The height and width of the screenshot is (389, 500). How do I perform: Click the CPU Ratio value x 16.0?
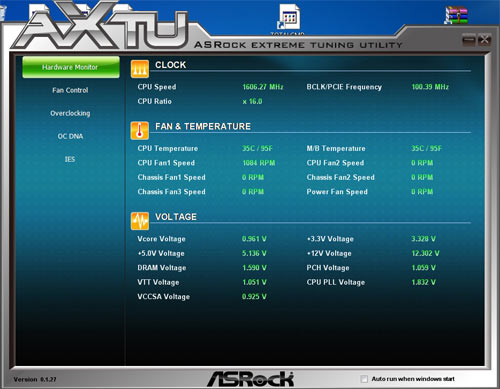click(x=252, y=101)
